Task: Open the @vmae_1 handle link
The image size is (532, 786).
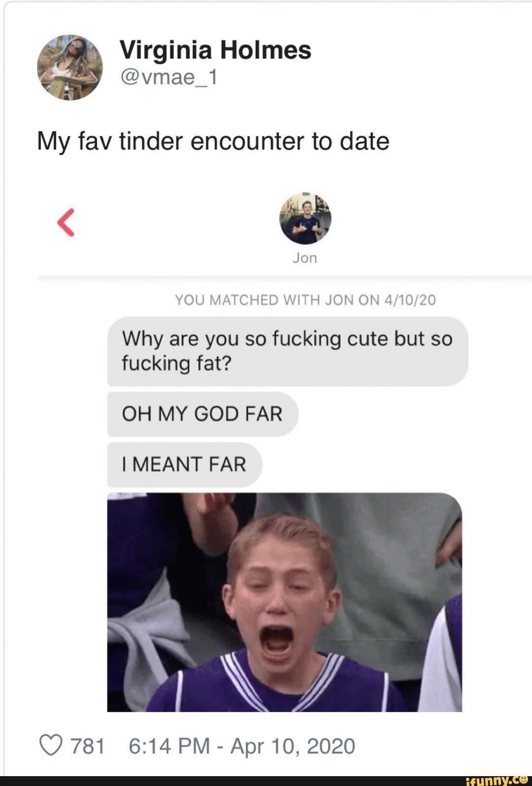Action: click(x=168, y=77)
